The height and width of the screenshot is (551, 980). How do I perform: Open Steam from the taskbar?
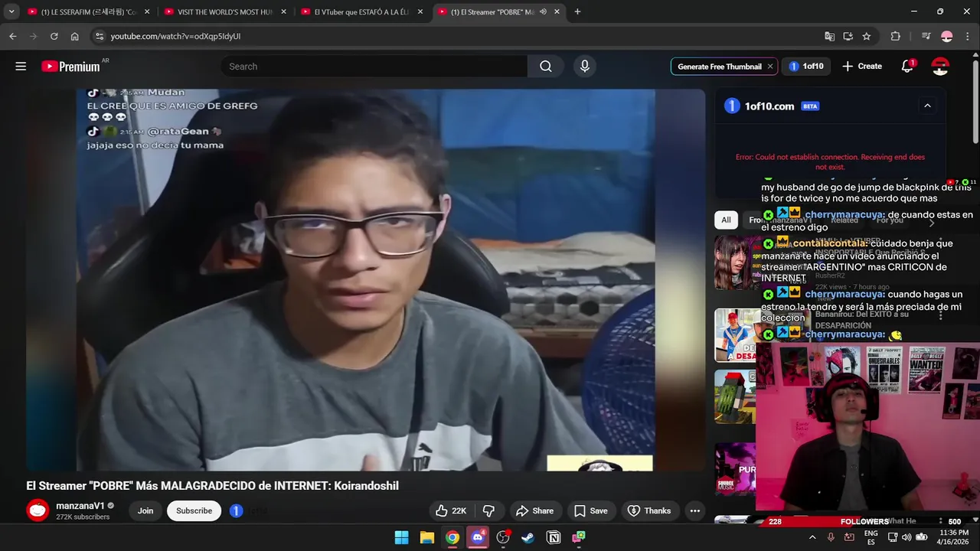pos(528,537)
